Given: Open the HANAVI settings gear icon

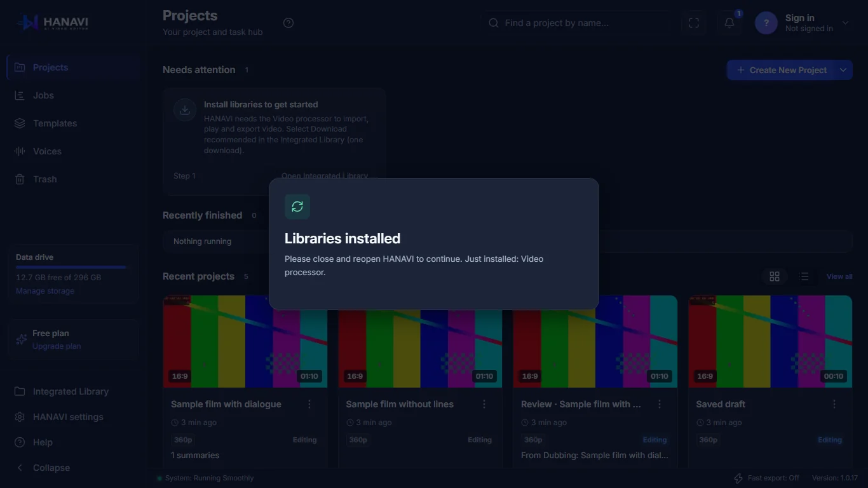Looking at the screenshot, I should 20,417.
